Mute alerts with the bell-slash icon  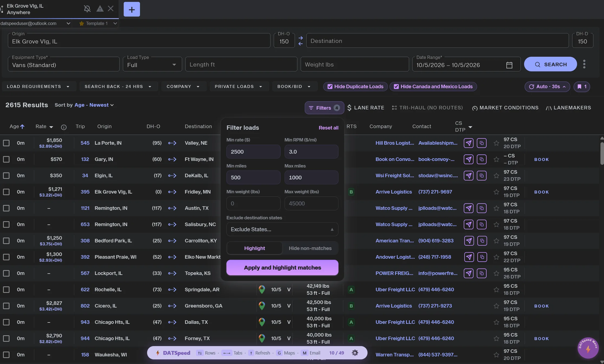(87, 9)
